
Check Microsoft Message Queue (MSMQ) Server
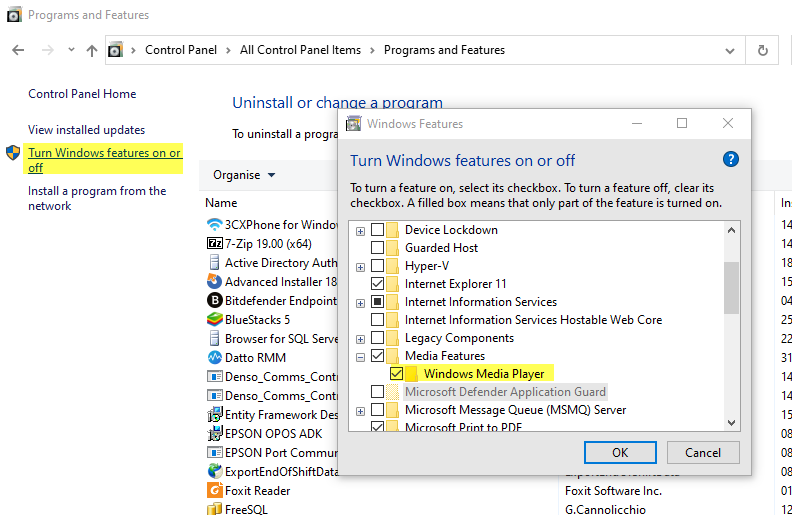click(x=377, y=409)
